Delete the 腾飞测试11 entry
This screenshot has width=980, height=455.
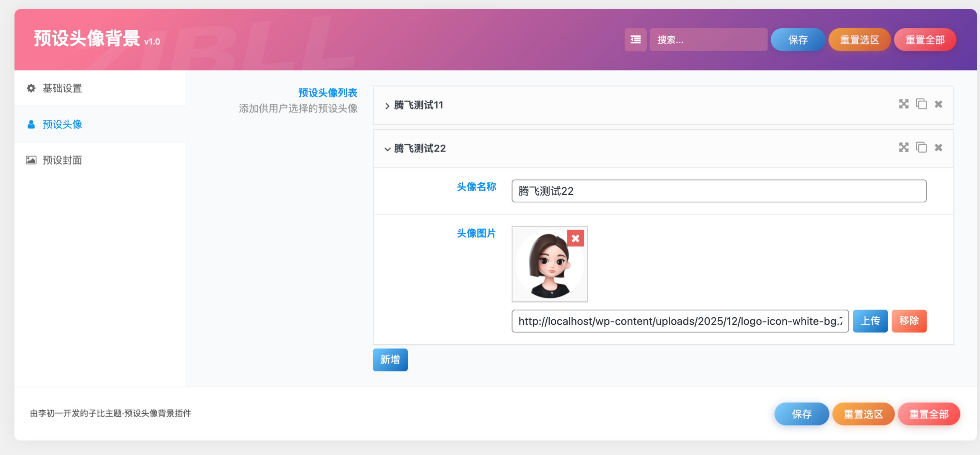938,104
